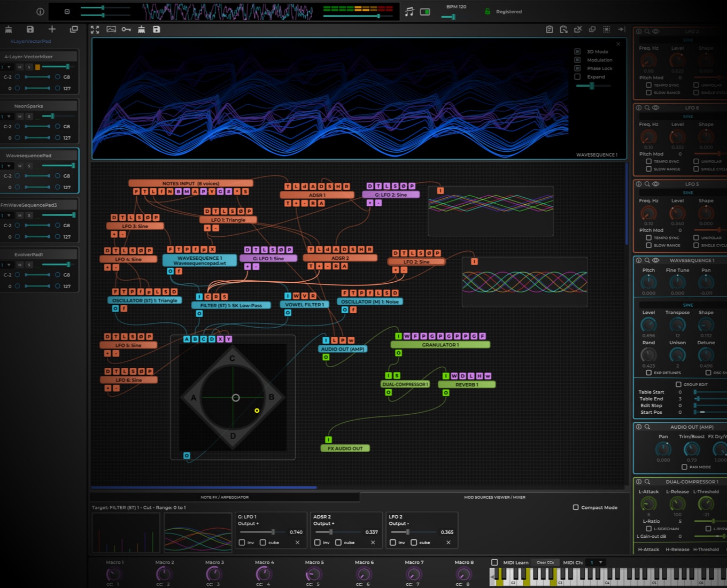
Task: Open the channel dropdown of NeonSparks layer
Action: pyautogui.click(x=6, y=117)
